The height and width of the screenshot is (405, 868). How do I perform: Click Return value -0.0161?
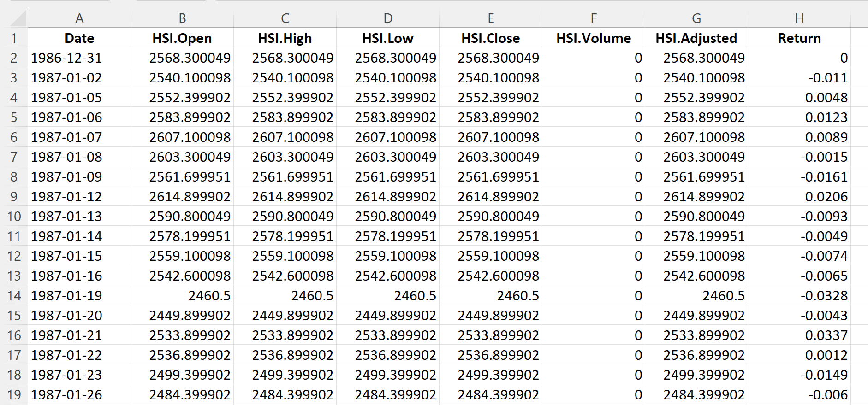(799, 176)
